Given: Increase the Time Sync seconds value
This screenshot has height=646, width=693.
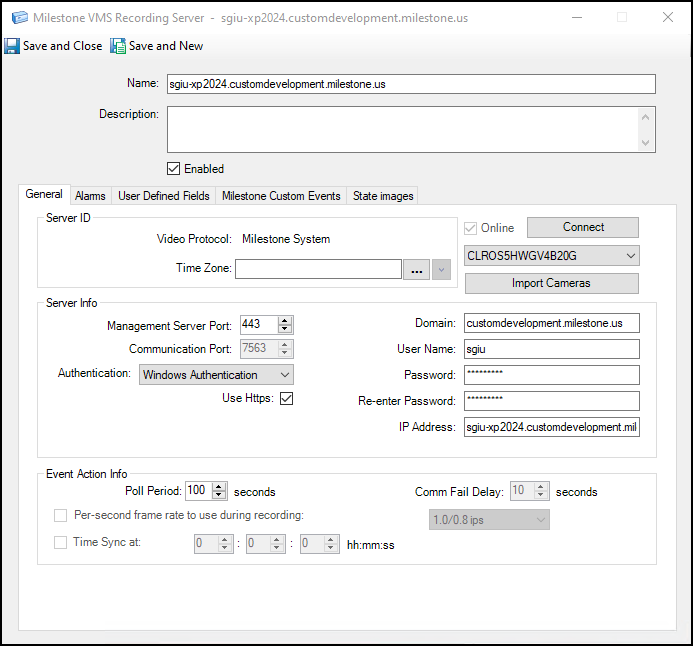Looking at the screenshot, I should 331,540.
